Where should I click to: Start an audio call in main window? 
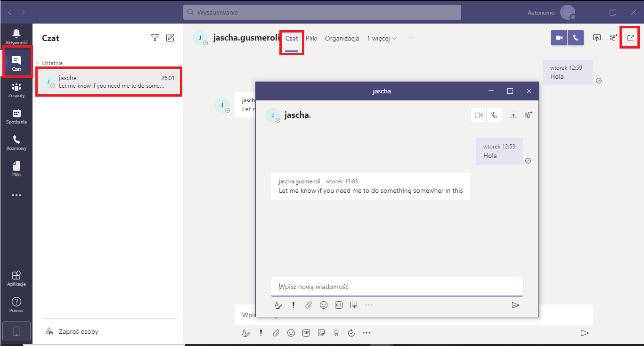576,38
